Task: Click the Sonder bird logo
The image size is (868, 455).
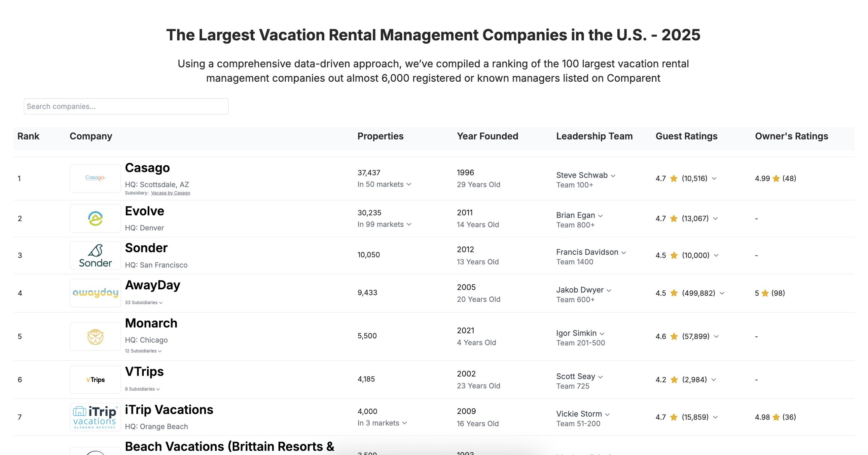Action: [95, 255]
